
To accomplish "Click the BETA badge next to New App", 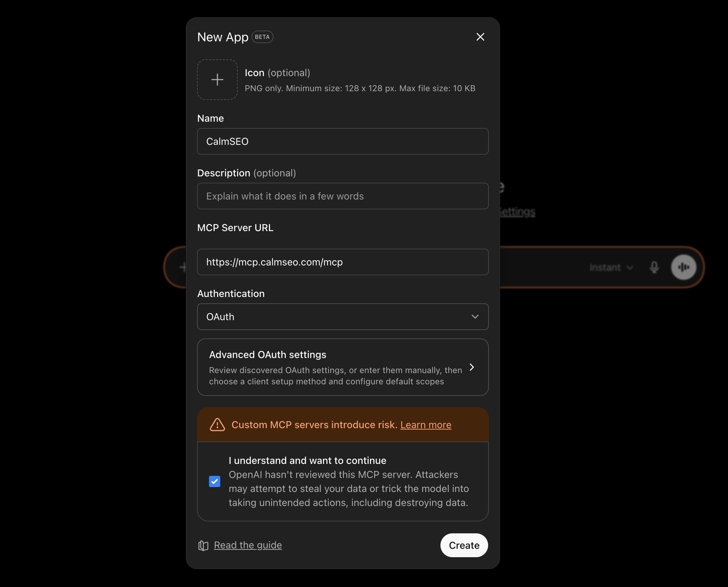I will (x=262, y=37).
